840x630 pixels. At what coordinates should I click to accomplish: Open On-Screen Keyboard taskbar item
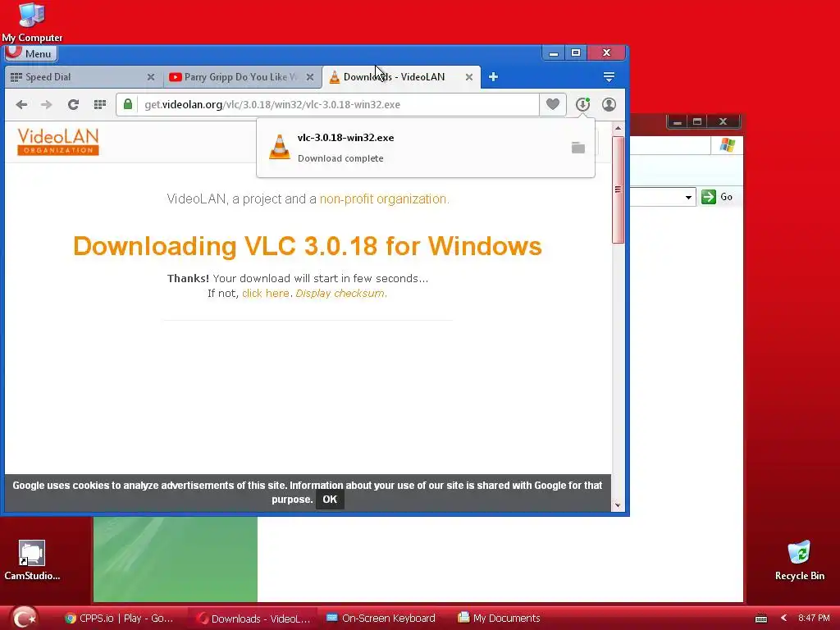coord(381,619)
